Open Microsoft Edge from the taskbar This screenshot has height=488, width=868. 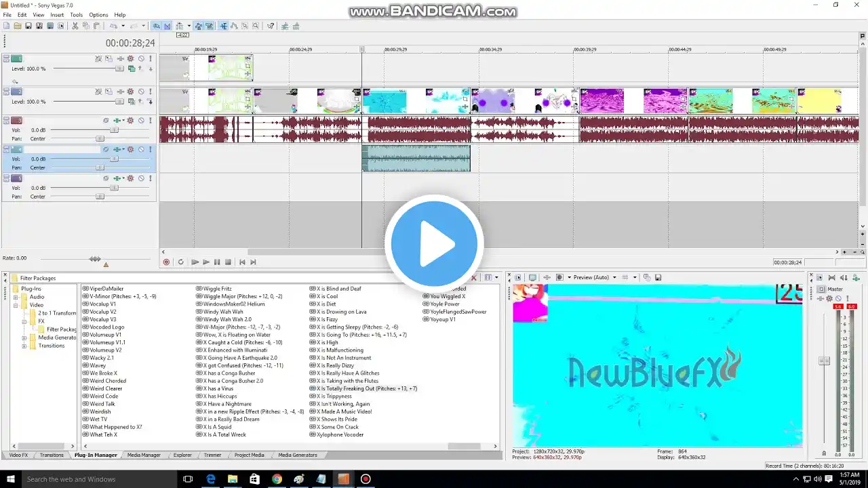pyautogui.click(x=211, y=479)
